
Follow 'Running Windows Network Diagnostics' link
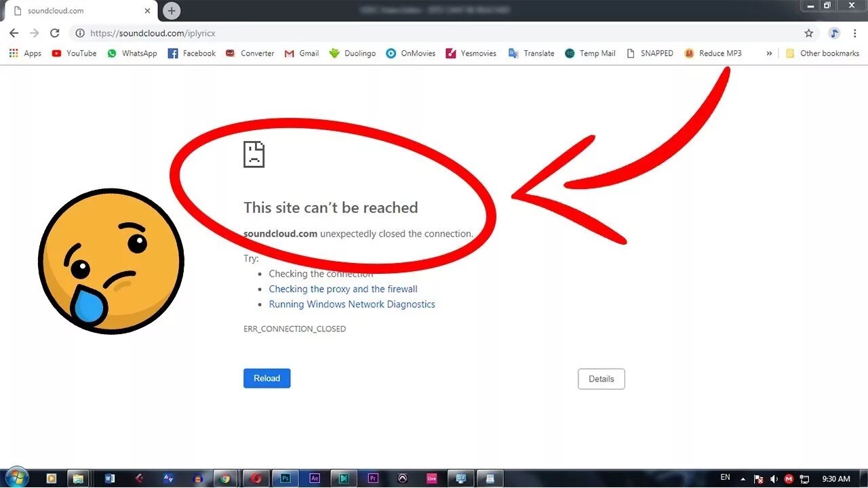(352, 304)
